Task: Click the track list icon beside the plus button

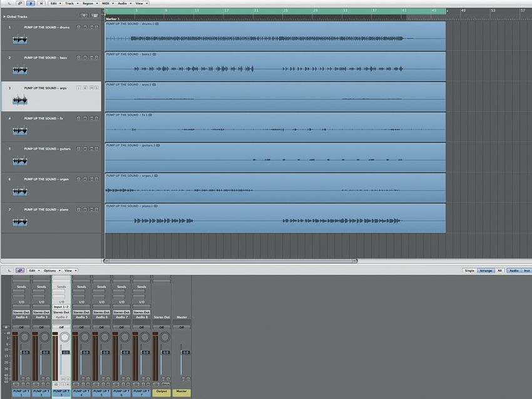Action: coord(95,16)
